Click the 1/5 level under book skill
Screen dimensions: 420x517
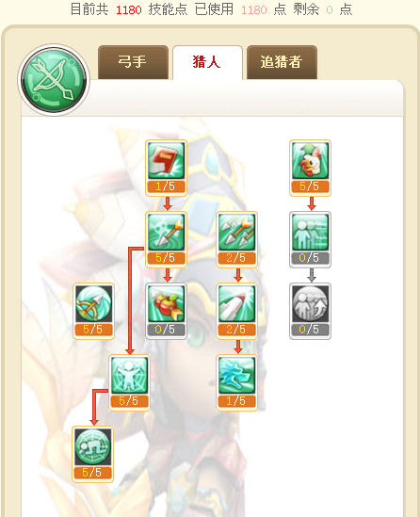[x=166, y=186]
